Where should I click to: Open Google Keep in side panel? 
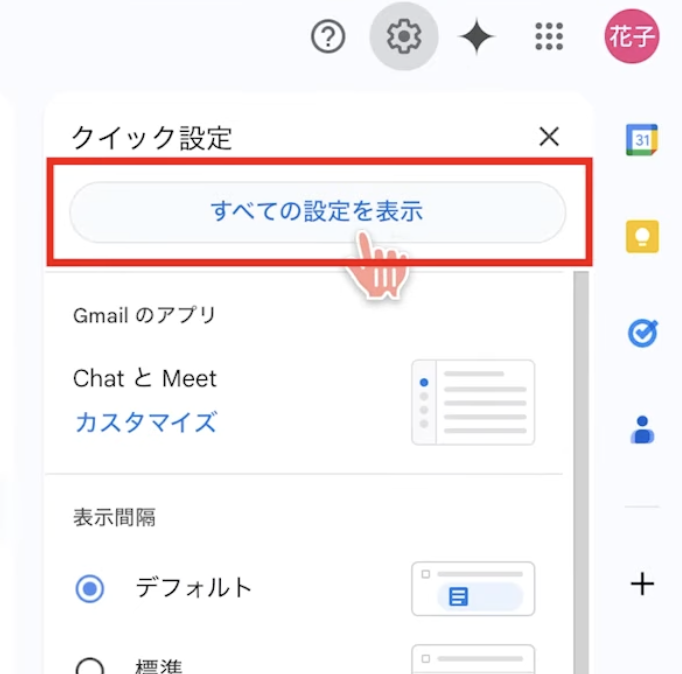[641, 236]
